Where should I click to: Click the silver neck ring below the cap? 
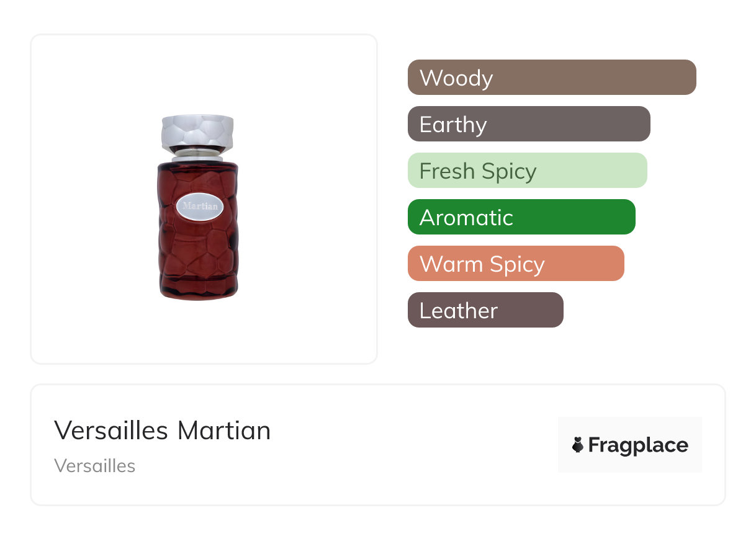coord(197,154)
